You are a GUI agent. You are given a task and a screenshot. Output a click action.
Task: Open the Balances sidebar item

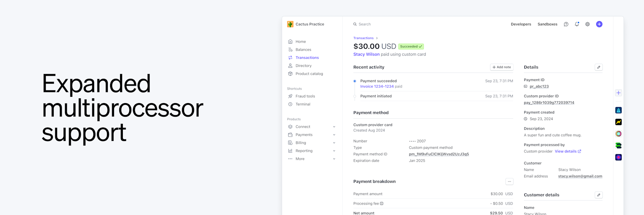click(x=303, y=50)
